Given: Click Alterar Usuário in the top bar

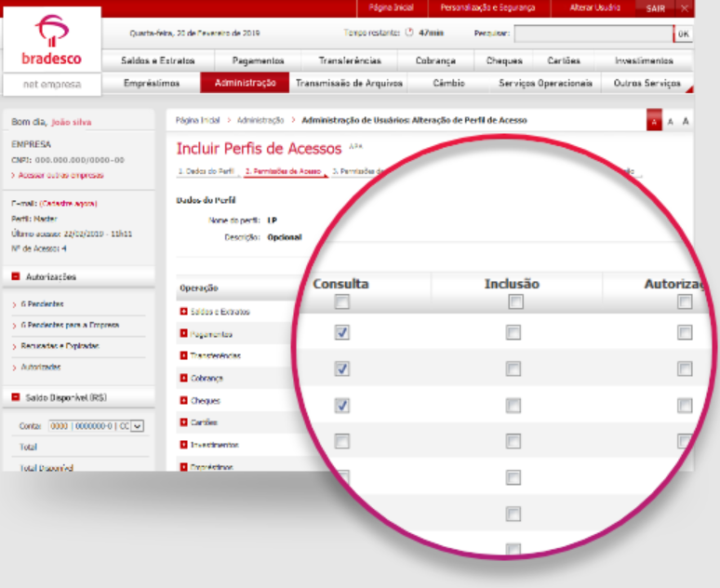Looking at the screenshot, I should [x=594, y=7].
